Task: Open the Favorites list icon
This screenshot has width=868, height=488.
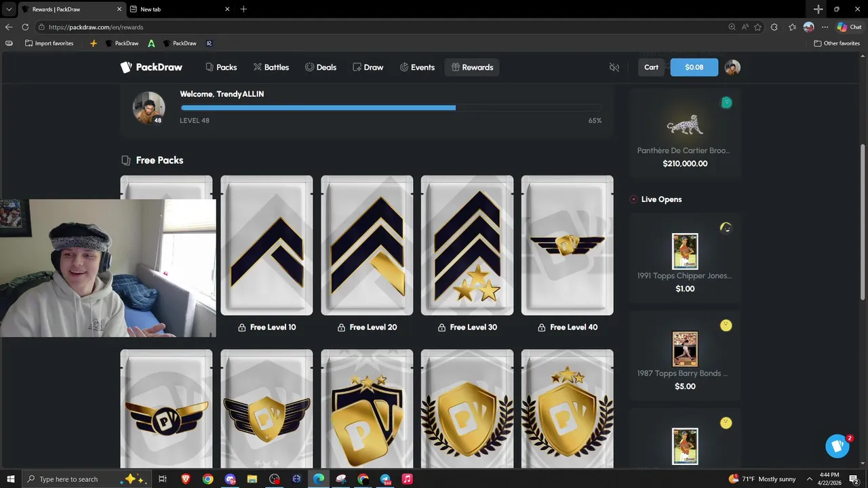Action: pos(792,27)
